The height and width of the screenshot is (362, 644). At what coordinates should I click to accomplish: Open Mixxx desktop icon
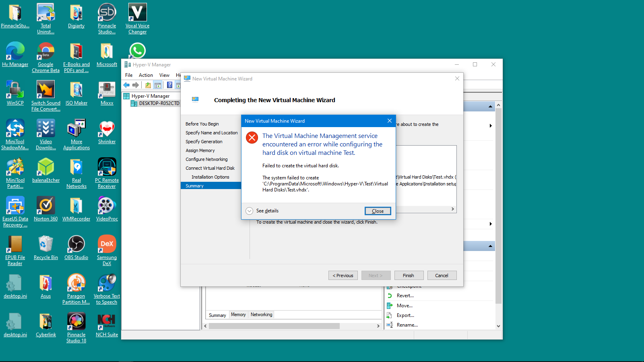tap(107, 93)
